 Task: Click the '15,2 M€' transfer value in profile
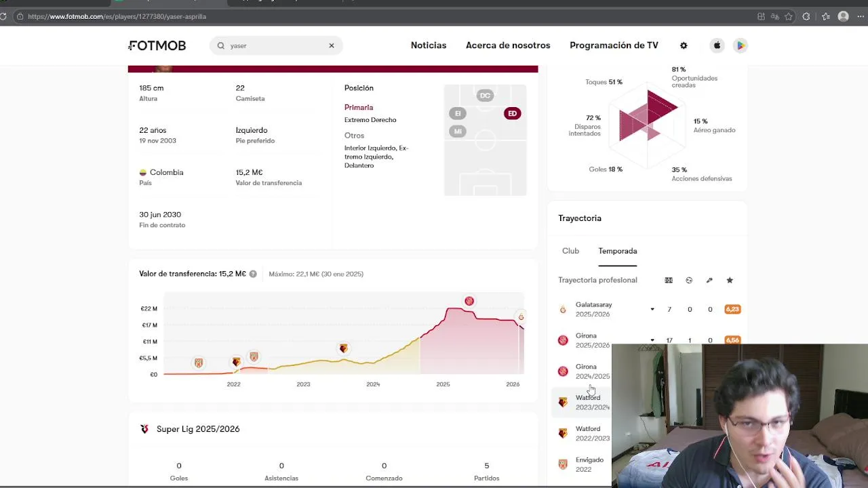click(249, 172)
